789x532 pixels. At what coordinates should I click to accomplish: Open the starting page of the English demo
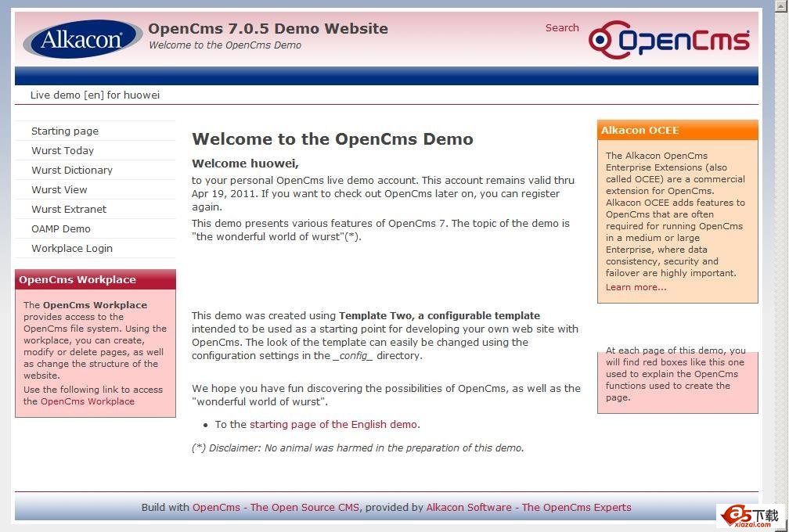pos(333,424)
